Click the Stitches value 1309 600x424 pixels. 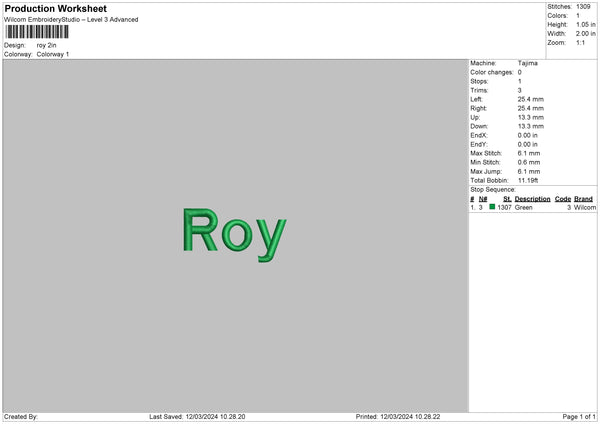[x=583, y=7]
